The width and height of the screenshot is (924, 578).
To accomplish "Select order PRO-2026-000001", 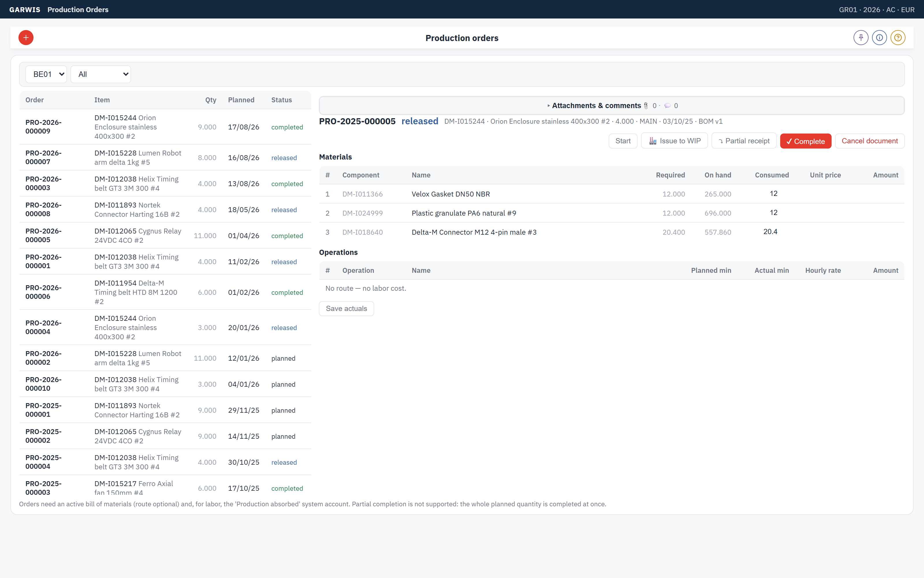I will click(x=165, y=262).
